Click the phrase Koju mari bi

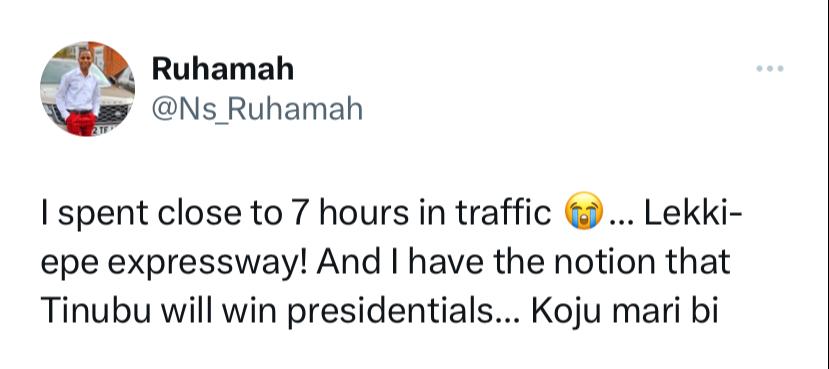pos(625,312)
